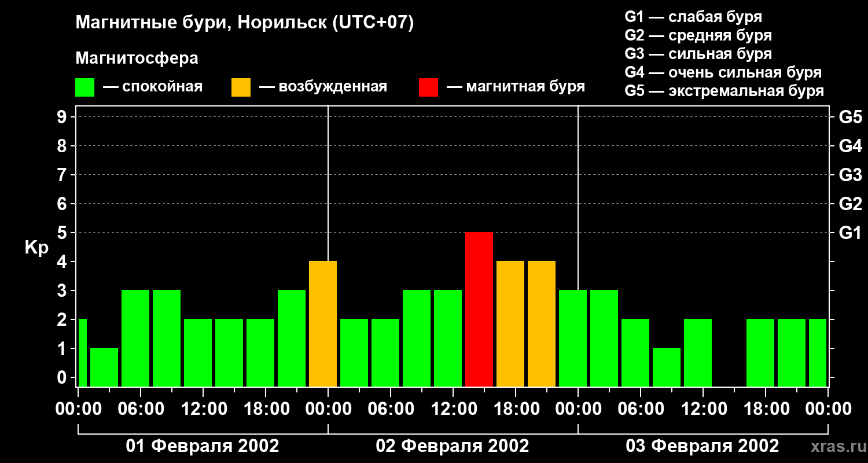This screenshot has height=463, width=868.
Task: Click the G3 label on the right-hand scale
Action: [x=851, y=175]
